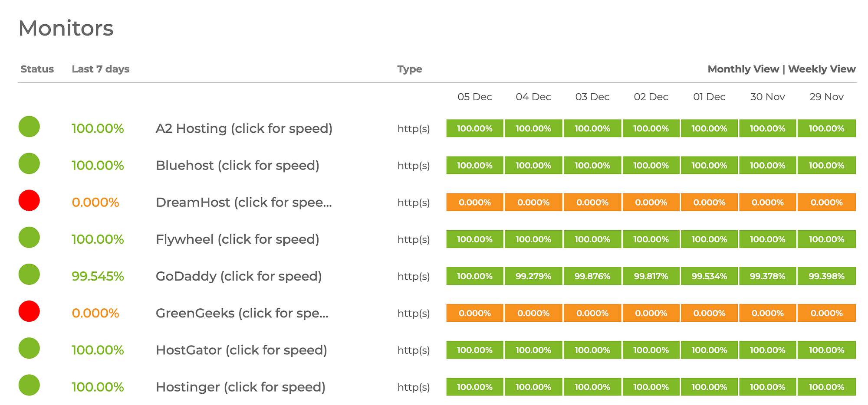
Task: Click GoDaddy's 99.279% cell for 04 Dec
Action: (533, 276)
